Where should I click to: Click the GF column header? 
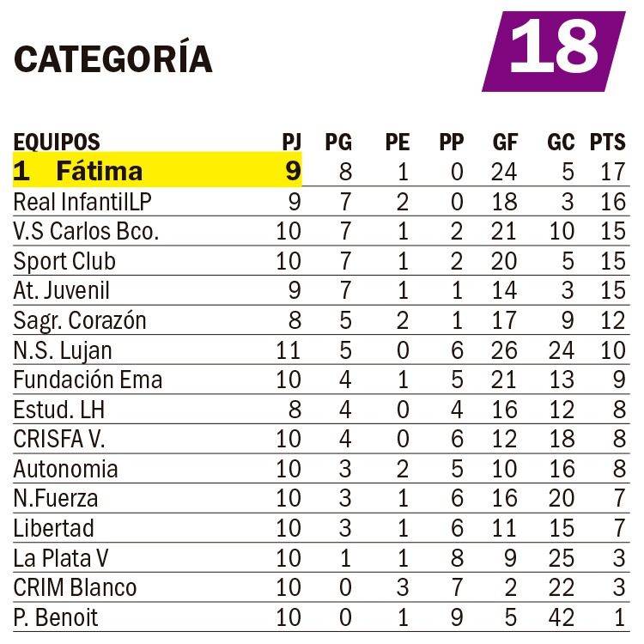(504, 142)
